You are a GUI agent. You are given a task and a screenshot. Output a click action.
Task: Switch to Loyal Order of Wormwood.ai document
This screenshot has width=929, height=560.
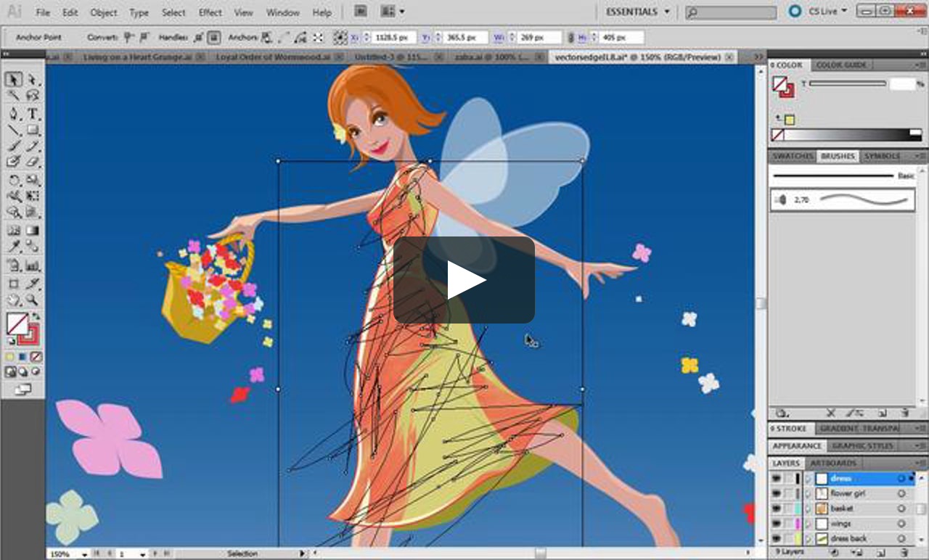274,57
